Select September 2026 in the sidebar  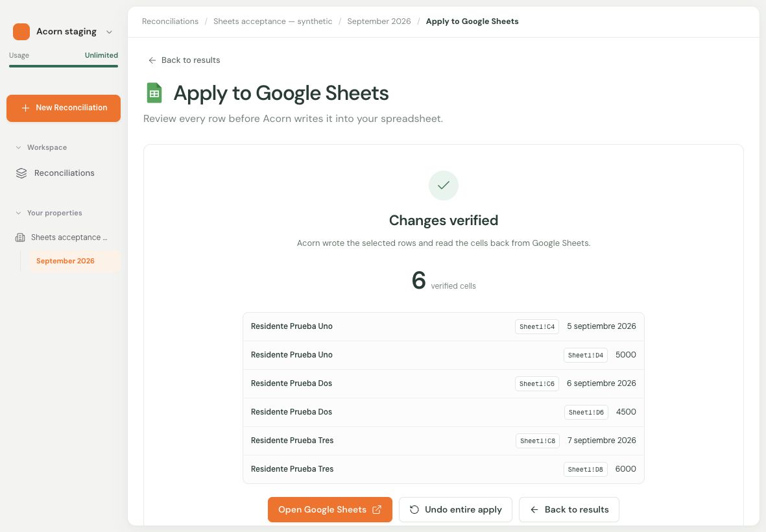coord(74,261)
